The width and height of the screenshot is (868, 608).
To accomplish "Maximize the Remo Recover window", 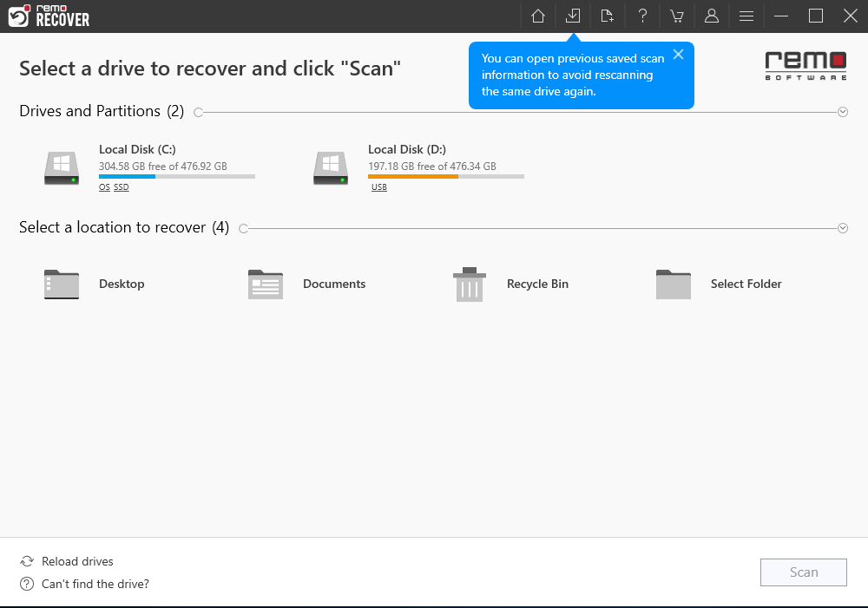I will click(815, 16).
